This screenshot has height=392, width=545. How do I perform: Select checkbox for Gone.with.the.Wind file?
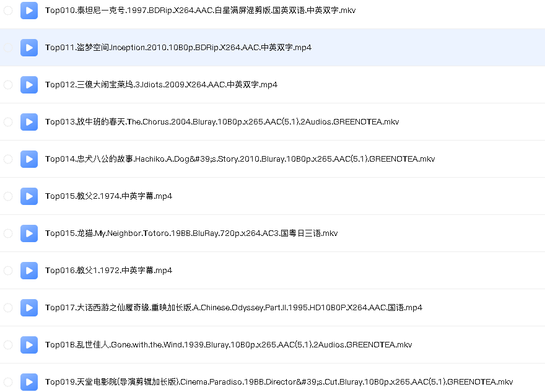(8, 345)
